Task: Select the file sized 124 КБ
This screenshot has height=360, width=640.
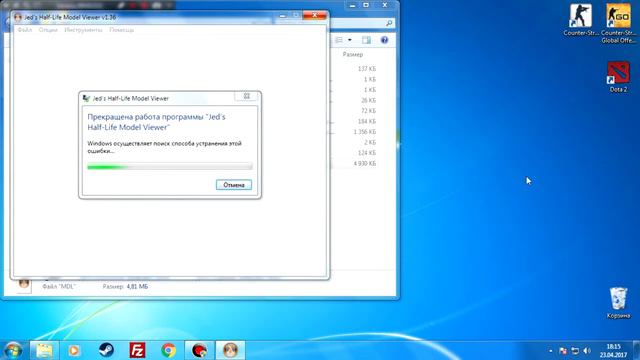Action: 367,153
